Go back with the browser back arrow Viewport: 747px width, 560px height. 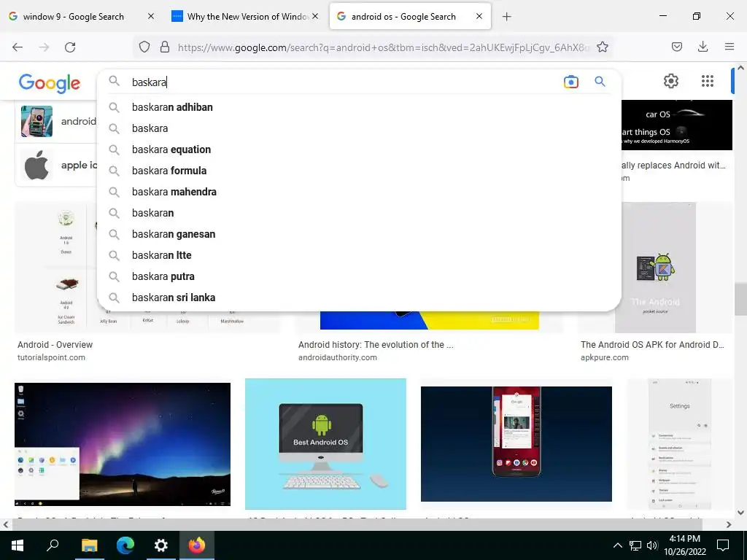tap(18, 47)
